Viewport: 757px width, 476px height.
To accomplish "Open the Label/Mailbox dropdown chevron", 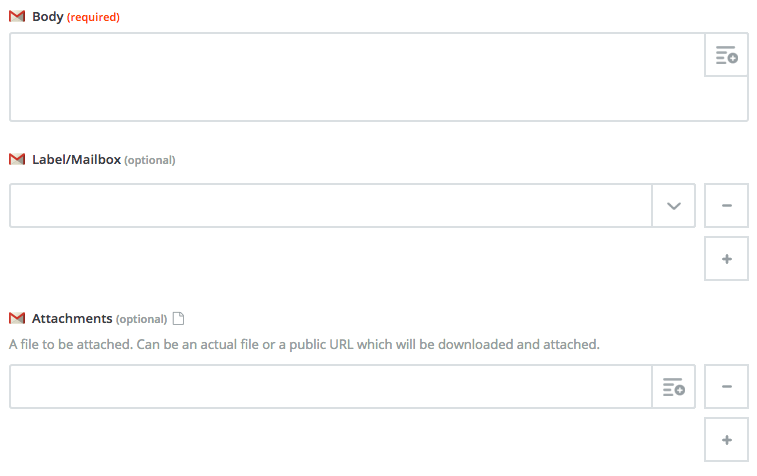I will pos(673,206).
